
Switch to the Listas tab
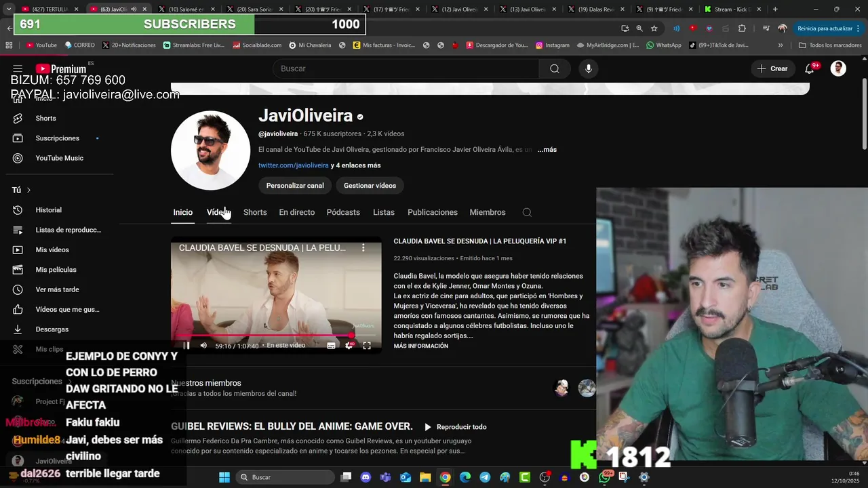[384, 212]
